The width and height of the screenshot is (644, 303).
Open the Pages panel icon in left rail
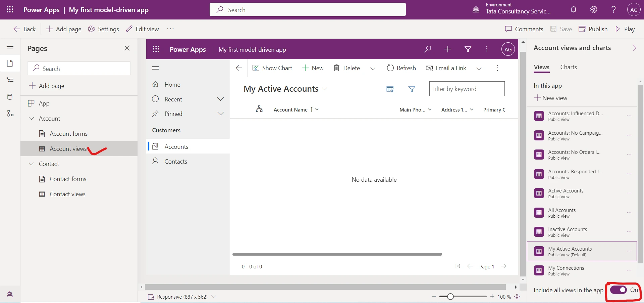click(10, 63)
